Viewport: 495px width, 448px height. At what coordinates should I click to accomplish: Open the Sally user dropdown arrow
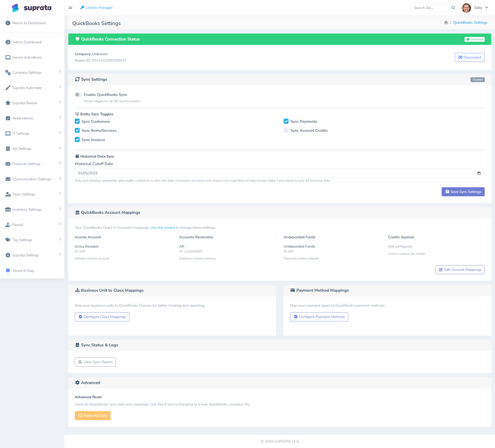point(486,8)
